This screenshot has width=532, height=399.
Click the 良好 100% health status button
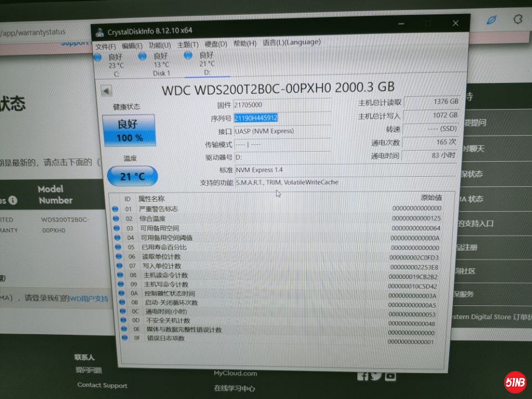(129, 131)
